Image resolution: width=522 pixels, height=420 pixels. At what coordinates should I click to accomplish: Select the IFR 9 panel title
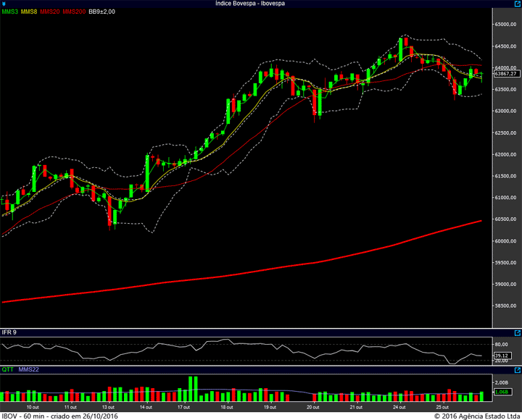[x=9, y=332]
